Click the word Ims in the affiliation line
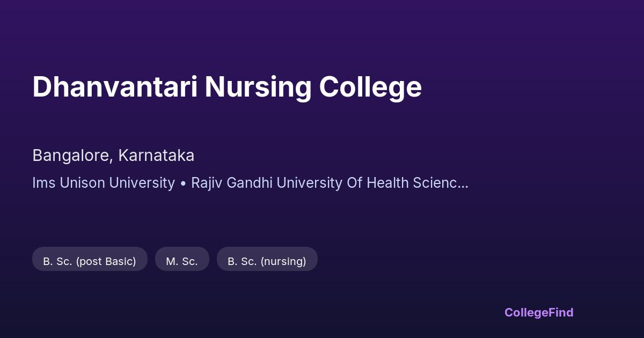The image size is (644, 338). (x=43, y=183)
